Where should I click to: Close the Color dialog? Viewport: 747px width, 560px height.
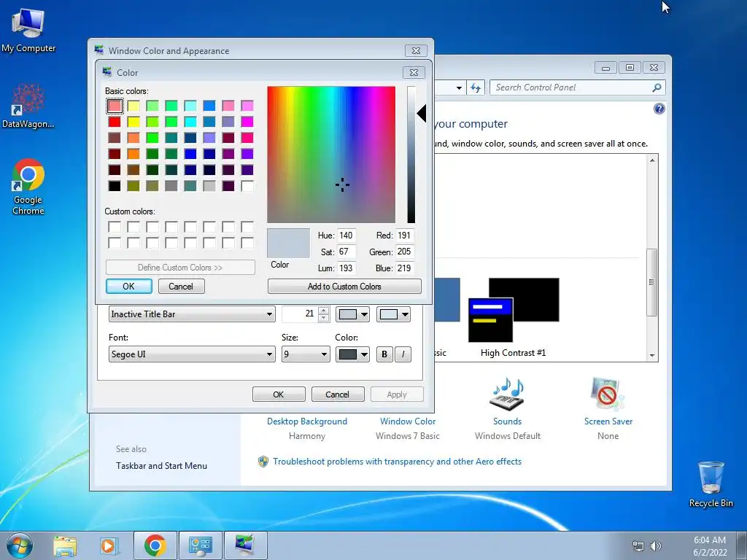tap(414, 72)
